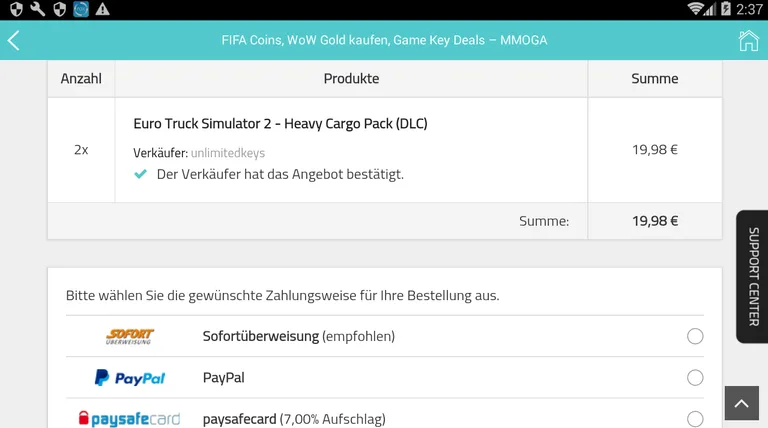
Task: Open the home icon in header
Action: 747,41
